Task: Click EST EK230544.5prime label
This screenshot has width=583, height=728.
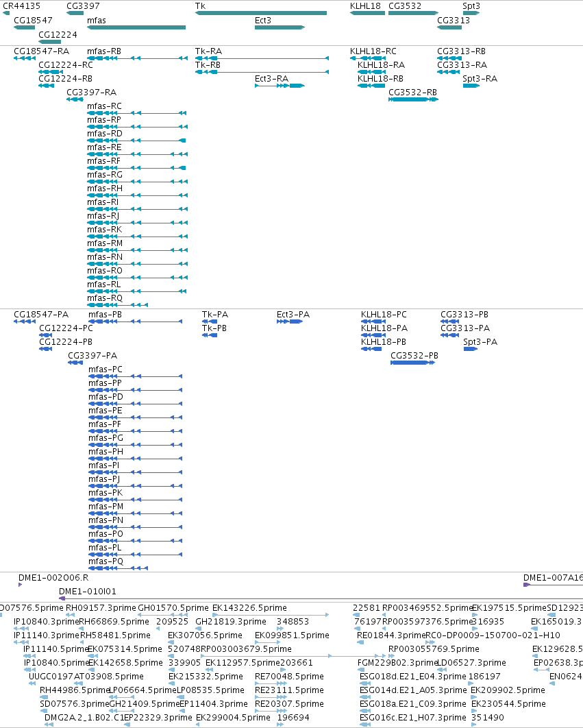Action: click(x=508, y=704)
